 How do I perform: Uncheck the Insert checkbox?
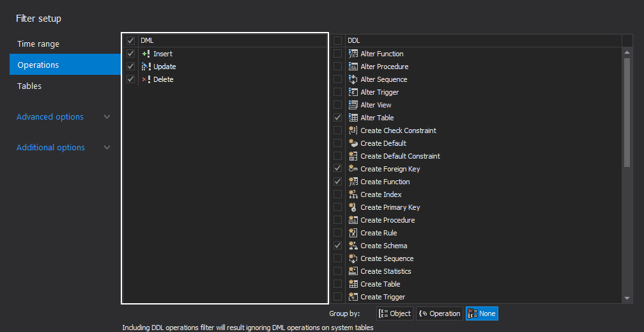pyautogui.click(x=130, y=54)
